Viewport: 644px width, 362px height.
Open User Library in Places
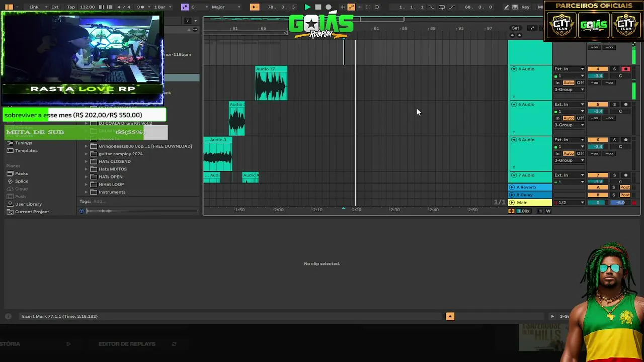click(x=28, y=204)
